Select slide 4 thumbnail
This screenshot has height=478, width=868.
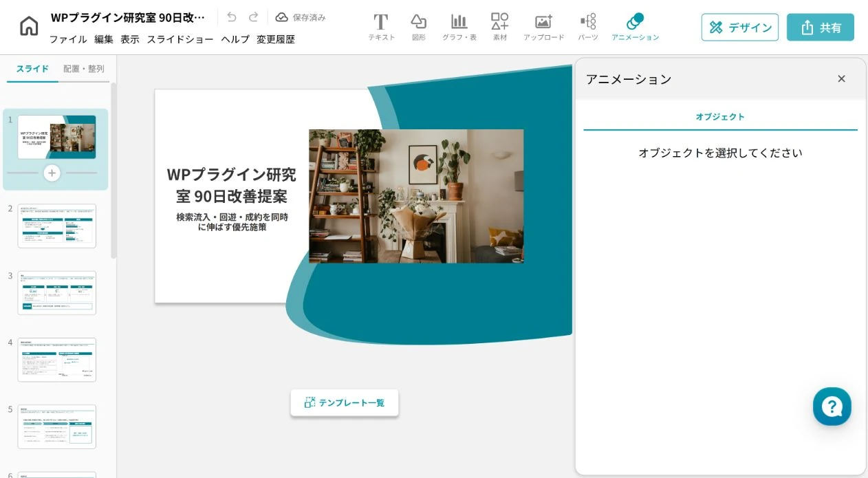tap(56, 360)
